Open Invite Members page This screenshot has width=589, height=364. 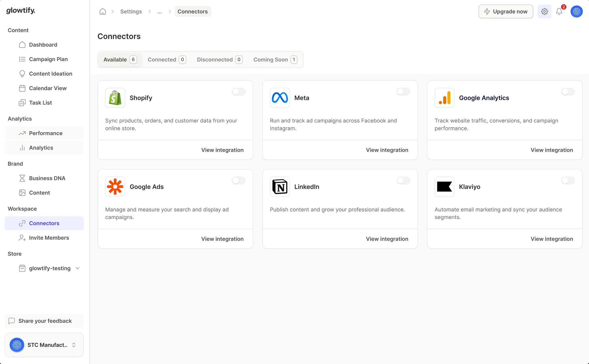[x=44, y=238]
